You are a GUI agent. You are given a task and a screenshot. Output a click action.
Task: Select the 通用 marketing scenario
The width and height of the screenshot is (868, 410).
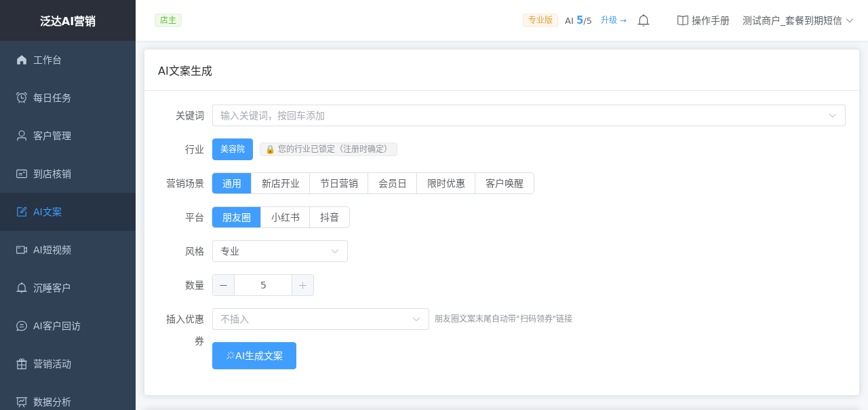point(232,183)
